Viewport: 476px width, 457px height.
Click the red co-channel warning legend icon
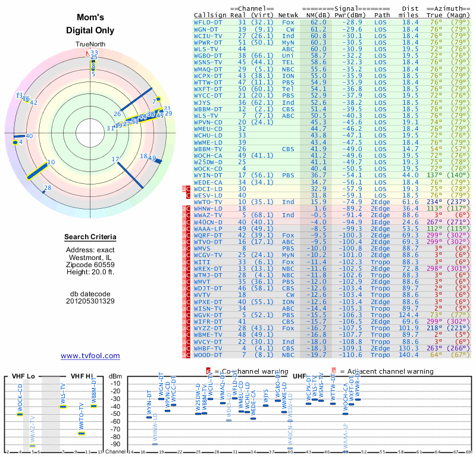[208, 371]
